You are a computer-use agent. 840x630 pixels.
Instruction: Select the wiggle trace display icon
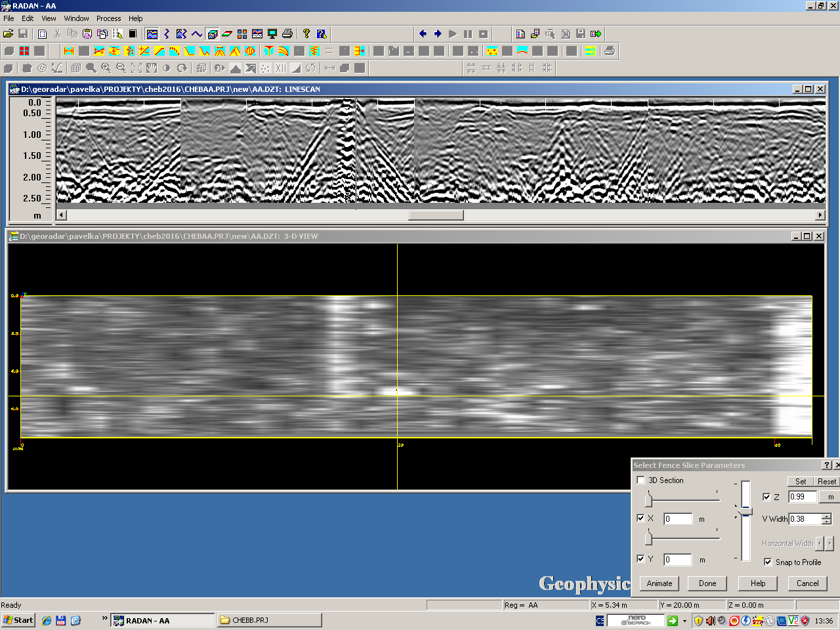click(167, 34)
